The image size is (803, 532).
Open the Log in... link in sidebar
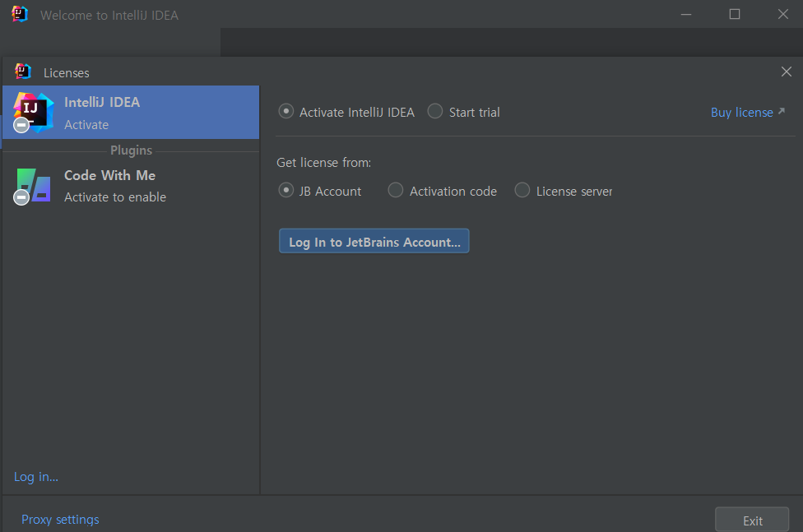tap(36, 477)
